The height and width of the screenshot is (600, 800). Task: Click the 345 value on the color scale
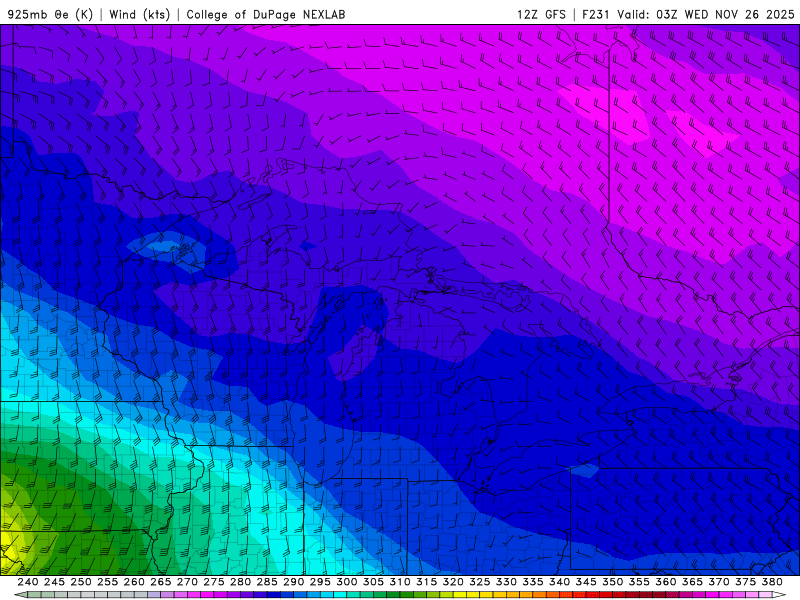coord(586,582)
